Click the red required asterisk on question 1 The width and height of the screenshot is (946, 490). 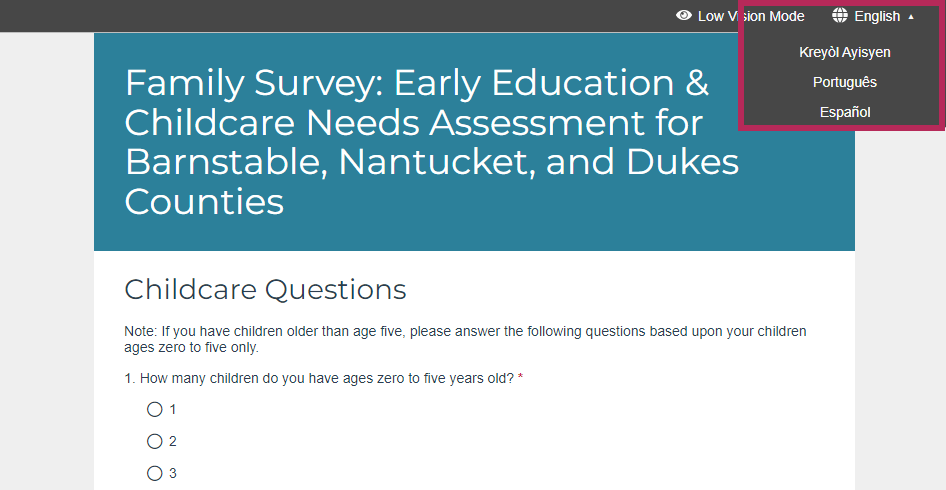(521, 378)
